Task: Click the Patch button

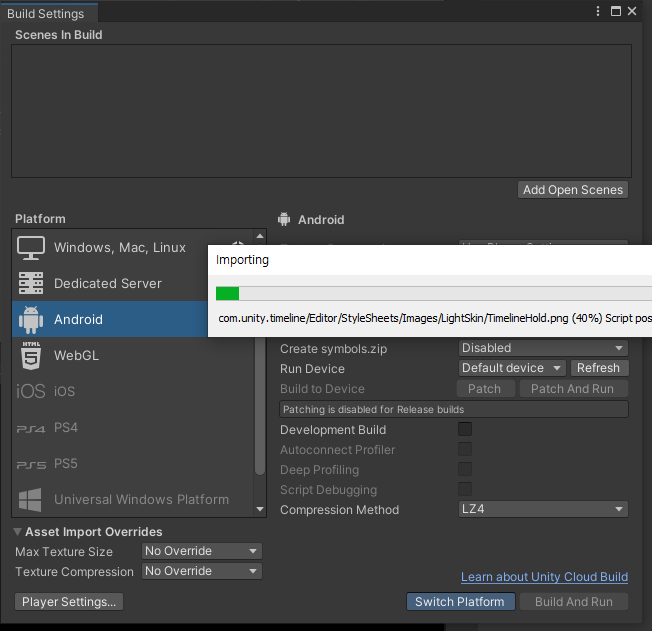Action: (x=485, y=388)
